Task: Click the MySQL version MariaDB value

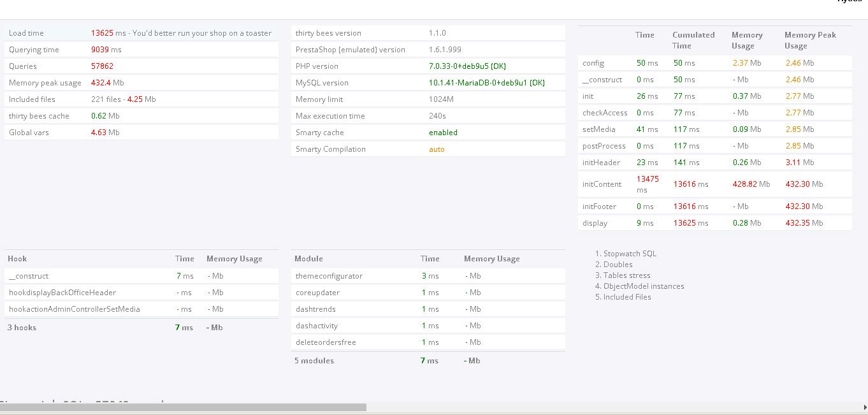Action: pos(487,83)
